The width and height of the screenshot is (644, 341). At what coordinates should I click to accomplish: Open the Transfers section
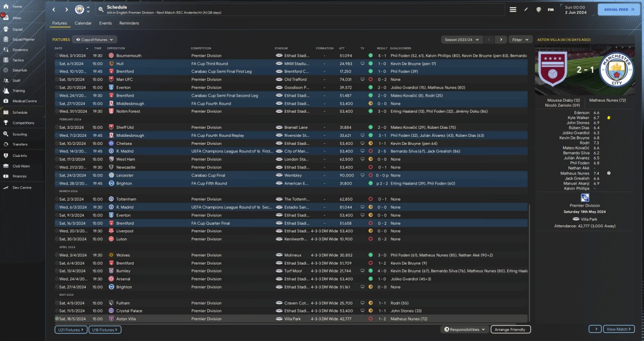[x=20, y=144]
